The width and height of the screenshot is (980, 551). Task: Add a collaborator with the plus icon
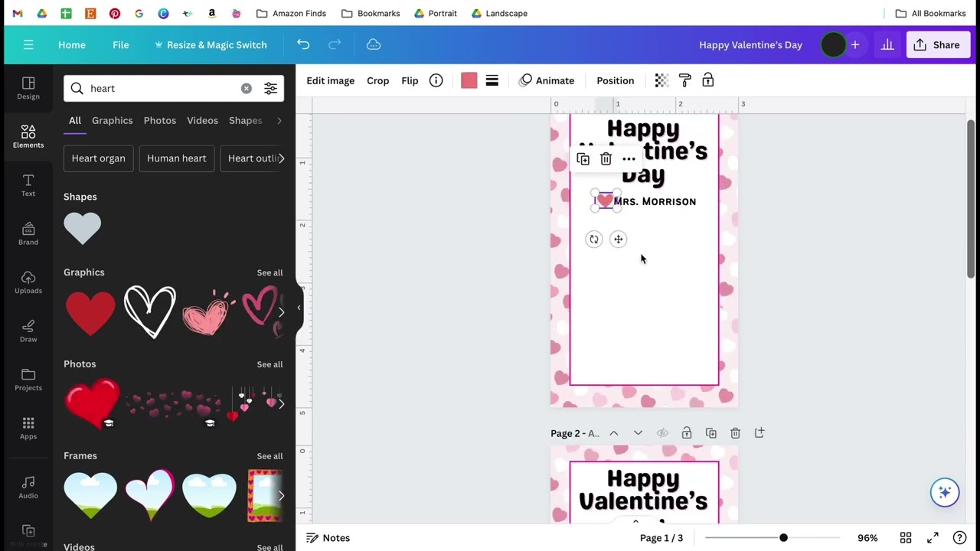(x=855, y=44)
